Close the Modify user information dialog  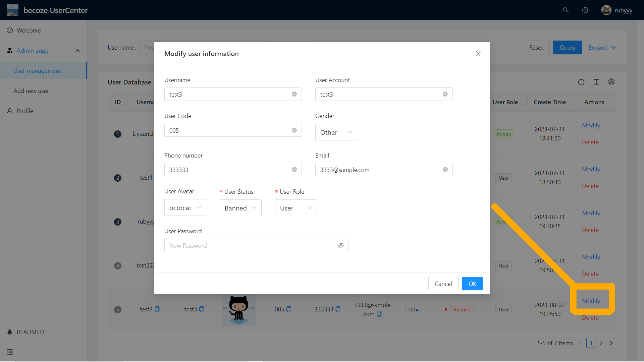pyautogui.click(x=478, y=54)
